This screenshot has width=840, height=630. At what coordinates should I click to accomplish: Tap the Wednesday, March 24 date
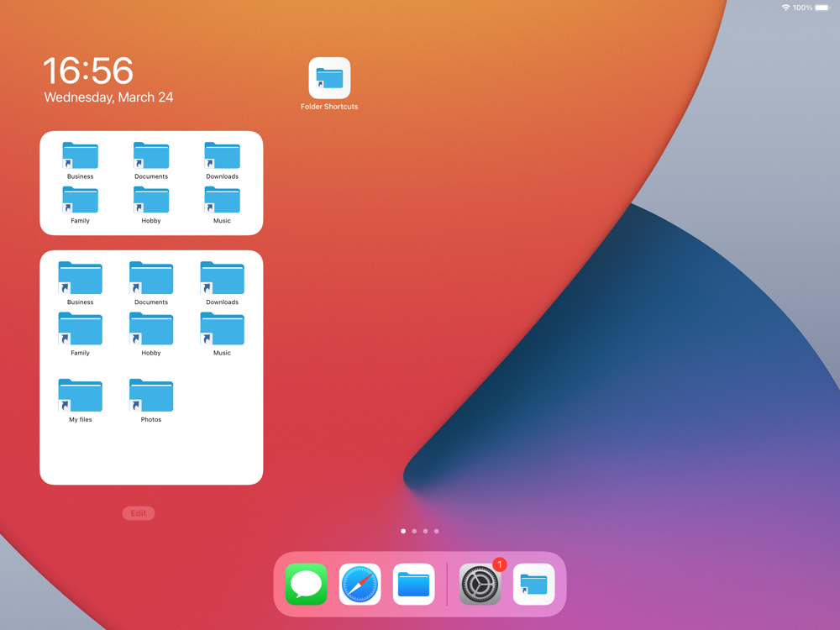coord(108,97)
